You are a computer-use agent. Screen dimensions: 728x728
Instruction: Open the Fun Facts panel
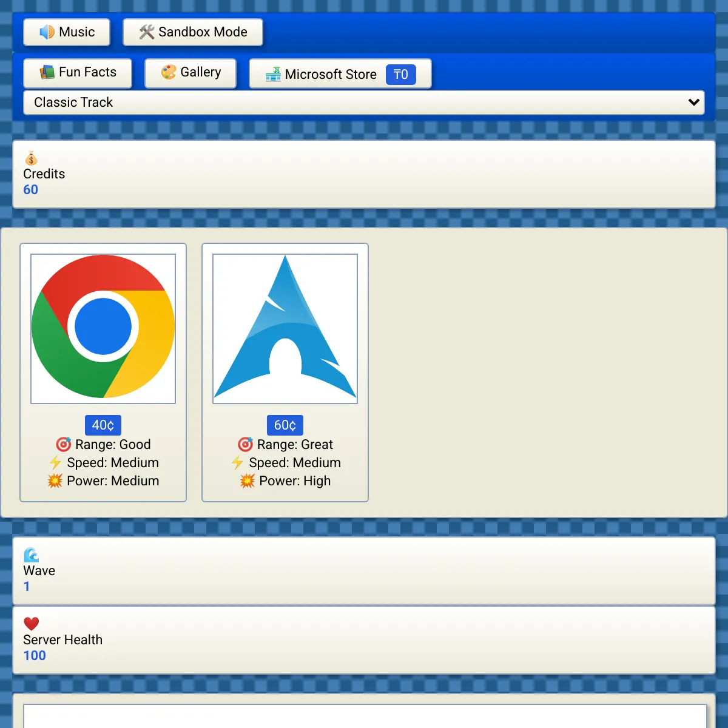pos(78,73)
